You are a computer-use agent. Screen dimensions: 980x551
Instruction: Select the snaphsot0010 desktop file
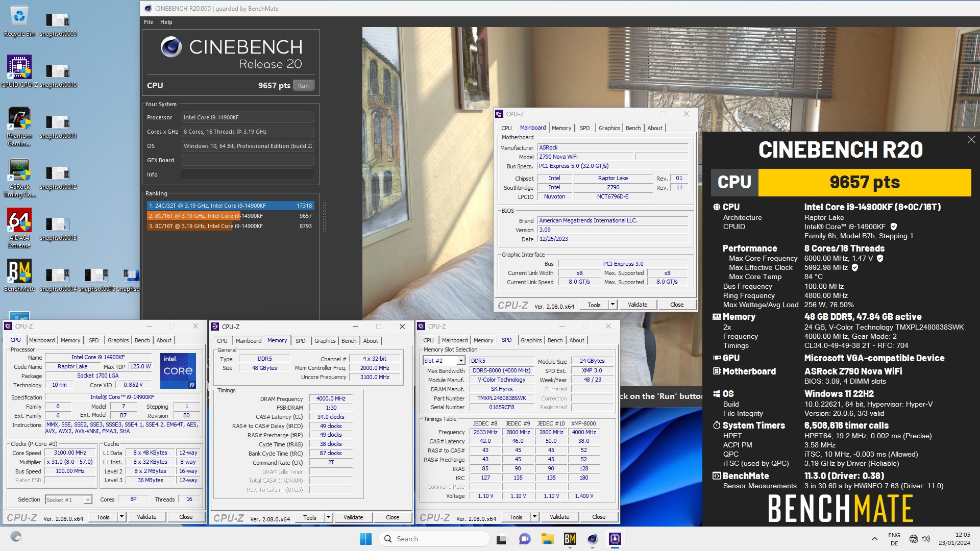(x=58, y=76)
